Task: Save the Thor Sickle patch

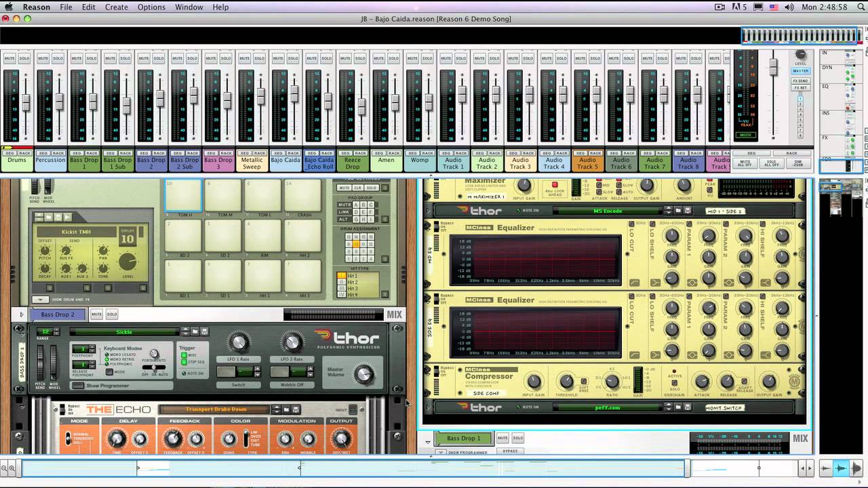Action: (x=203, y=331)
